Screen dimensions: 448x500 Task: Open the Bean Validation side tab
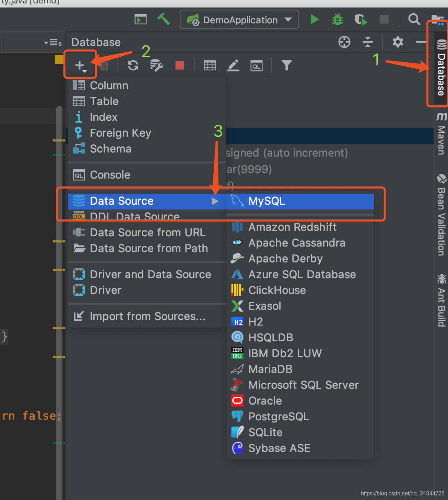pyautogui.click(x=441, y=215)
